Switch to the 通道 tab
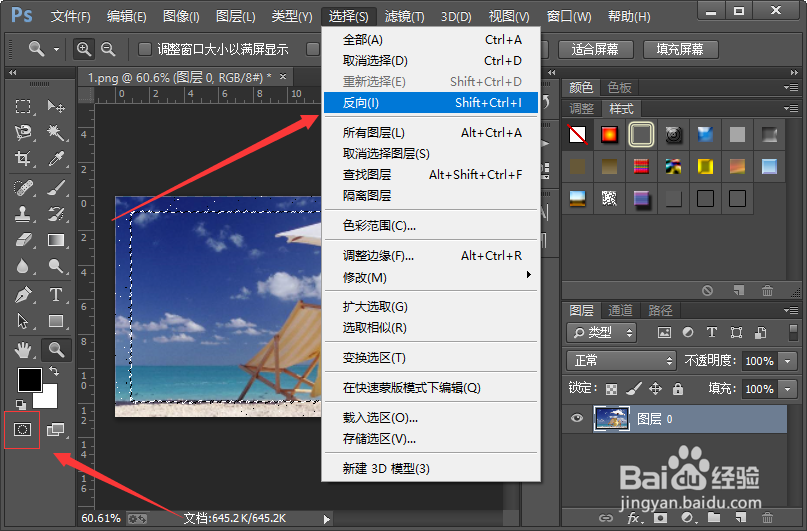Viewport: 807px width, 531px height. 620,310
